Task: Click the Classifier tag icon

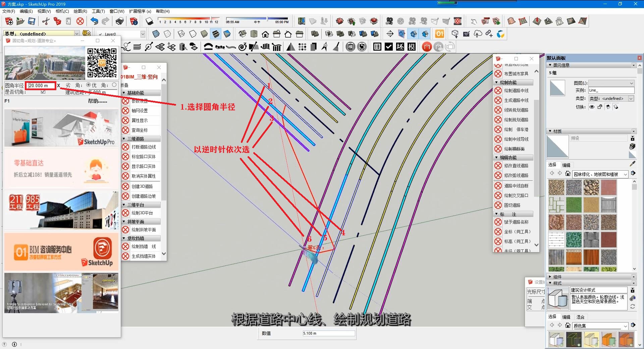Action: click(x=86, y=34)
